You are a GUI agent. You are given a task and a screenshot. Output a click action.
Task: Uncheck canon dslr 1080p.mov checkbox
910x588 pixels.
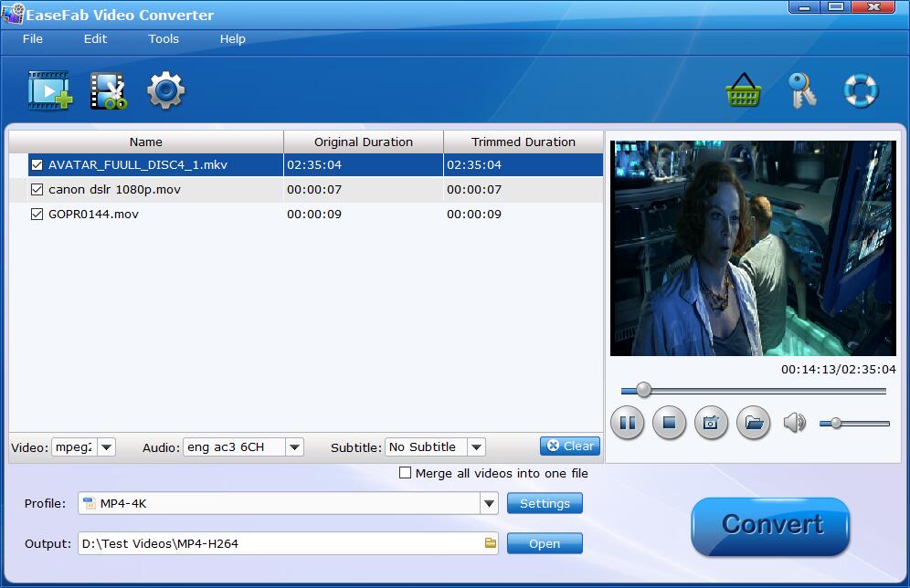pos(37,190)
